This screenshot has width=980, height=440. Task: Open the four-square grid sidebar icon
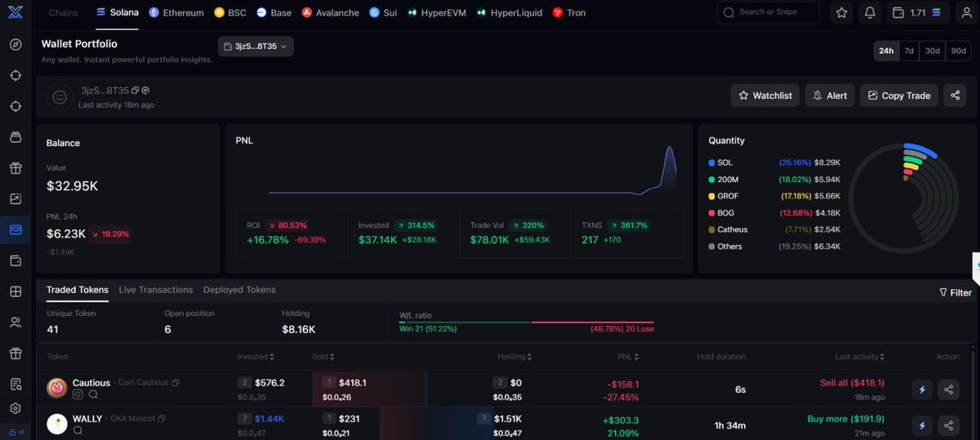tap(16, 291)
